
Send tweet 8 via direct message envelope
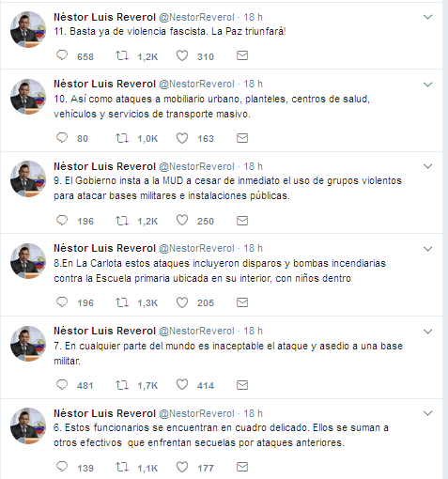tap(242, 302)
